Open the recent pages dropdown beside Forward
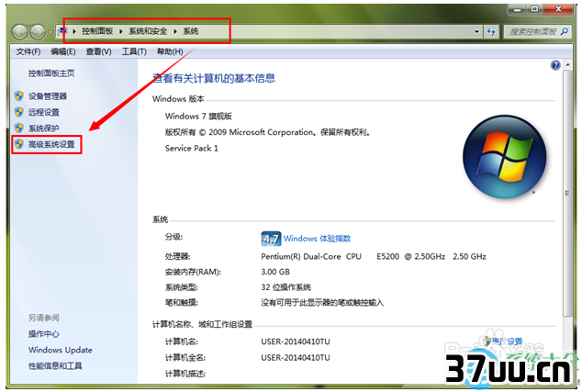The image size is (582, 392). [50, 32]
